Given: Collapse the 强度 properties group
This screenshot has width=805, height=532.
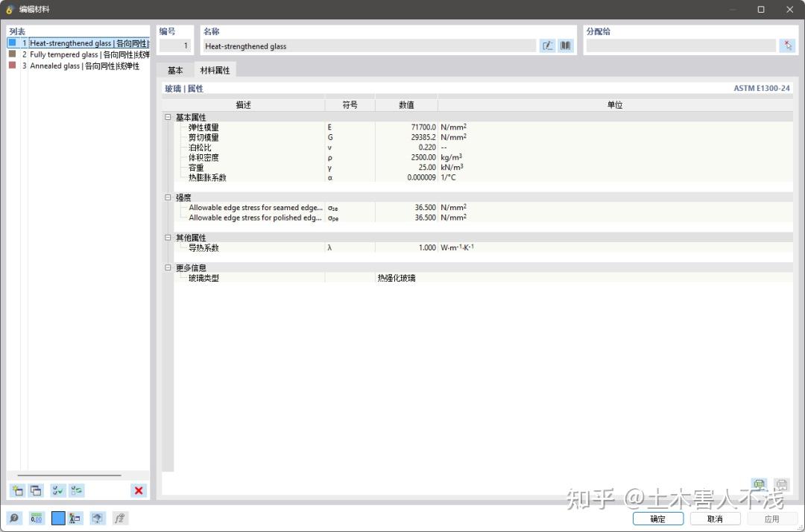Looking at the screenshot, I should (167, 197).
